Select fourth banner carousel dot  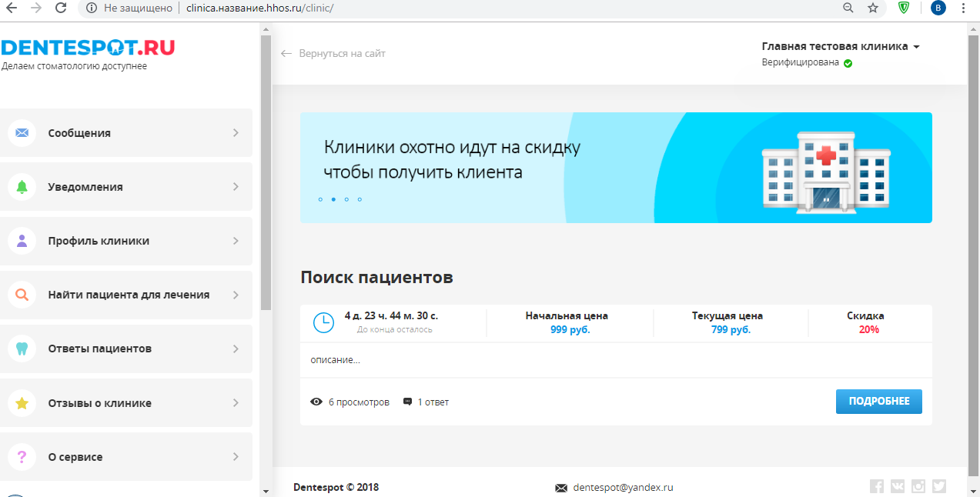coord(360,199)
